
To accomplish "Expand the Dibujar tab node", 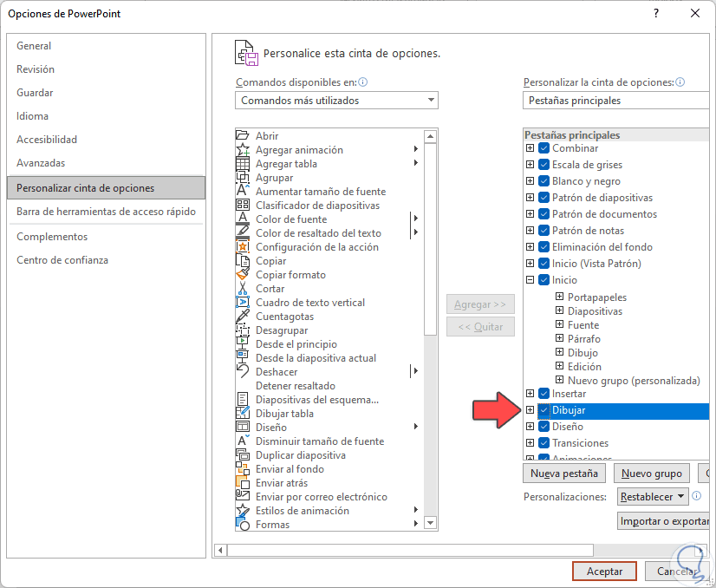I will tap(530, 410).
